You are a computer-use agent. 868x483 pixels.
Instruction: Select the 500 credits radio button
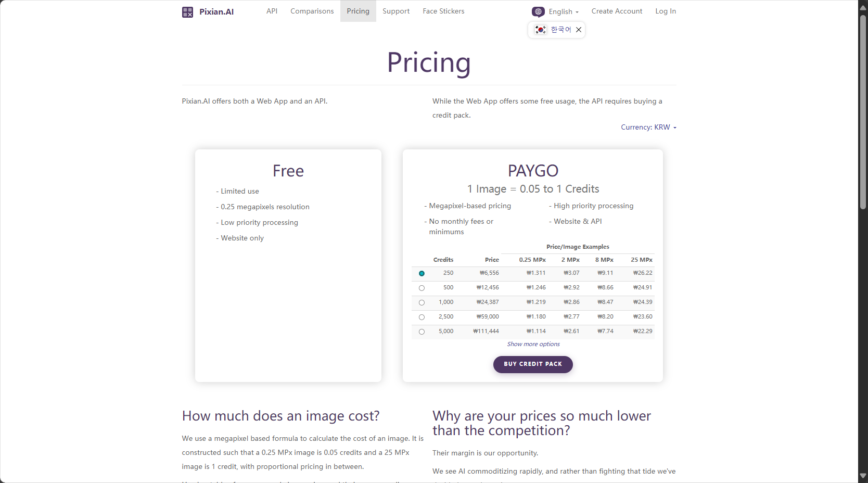422,288
